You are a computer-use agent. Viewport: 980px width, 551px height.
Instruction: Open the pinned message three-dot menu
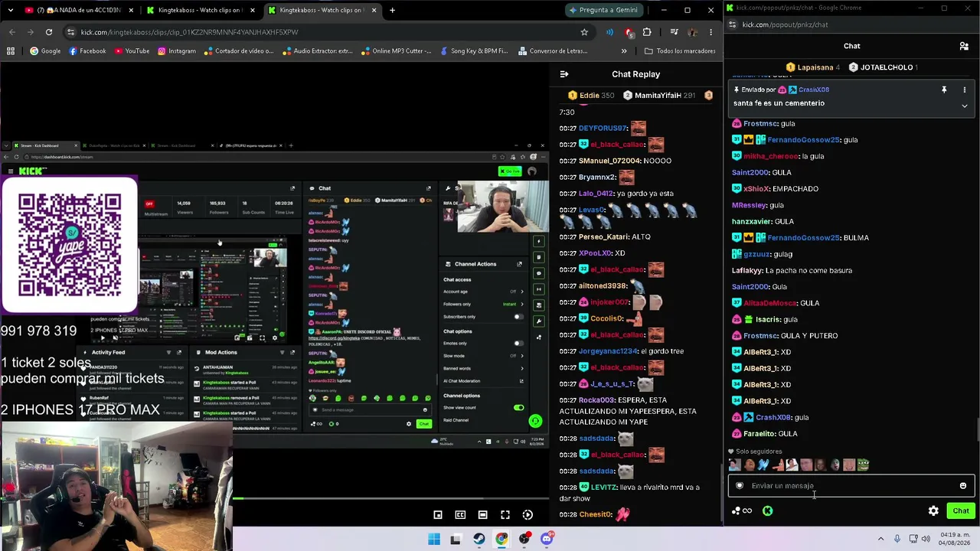click(x=964, y=90)
